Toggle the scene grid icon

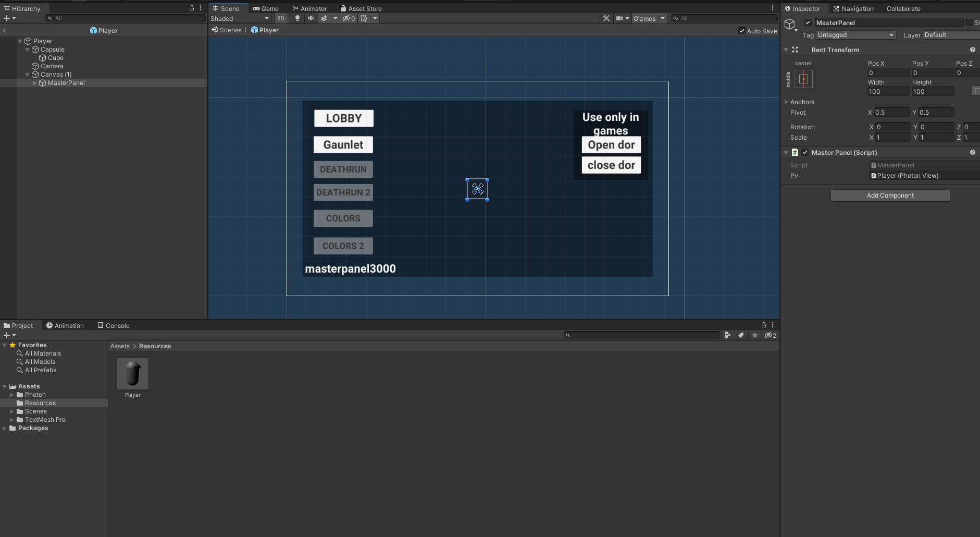coord(364,18)
